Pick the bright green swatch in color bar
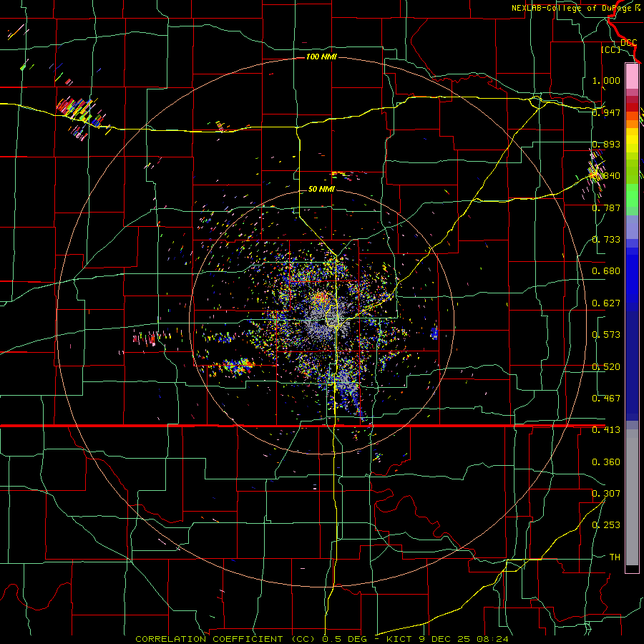The height and width of the screenshot is (644, 644). (632, 195)
